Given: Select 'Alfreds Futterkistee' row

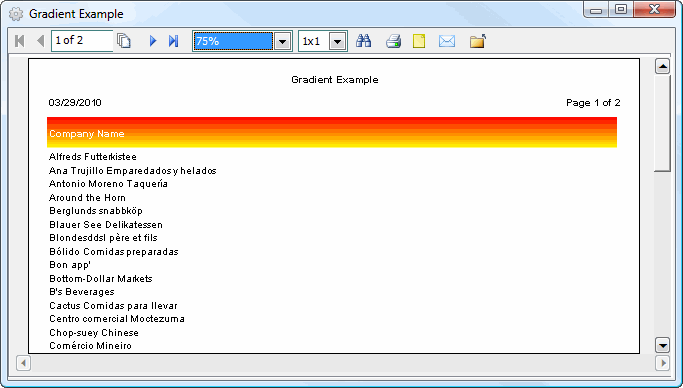Looking at the screenshot, I should pyautogui.click(x=93, y=157).
